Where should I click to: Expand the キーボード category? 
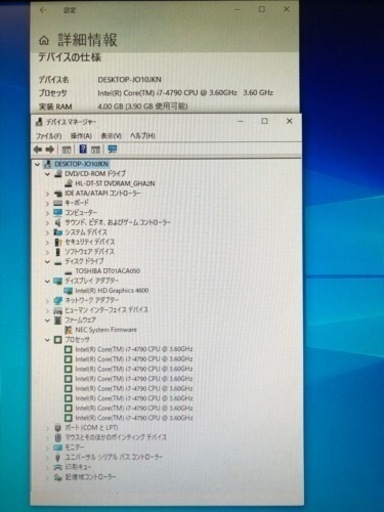click(47, 203)
